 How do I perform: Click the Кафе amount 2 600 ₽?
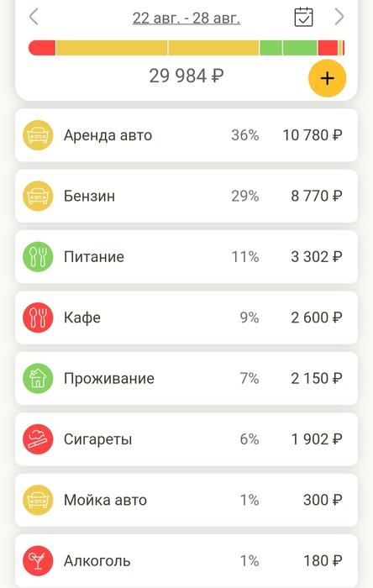point(317,318)
